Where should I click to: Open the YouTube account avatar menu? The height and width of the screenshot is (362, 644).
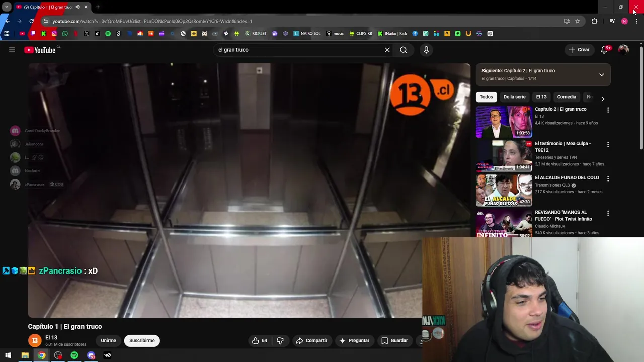[623, 50]
